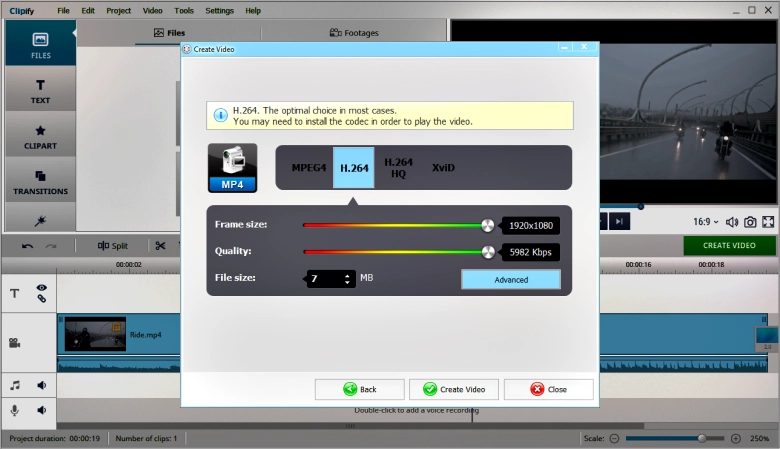
Task: Click the text track T icon
Action: tap(15, 293)
